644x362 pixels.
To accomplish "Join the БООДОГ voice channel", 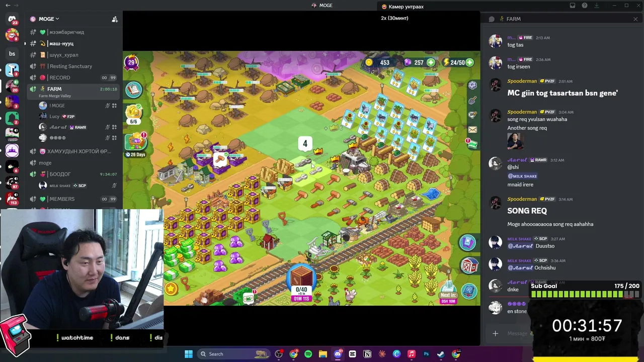I will coord(72,174).
